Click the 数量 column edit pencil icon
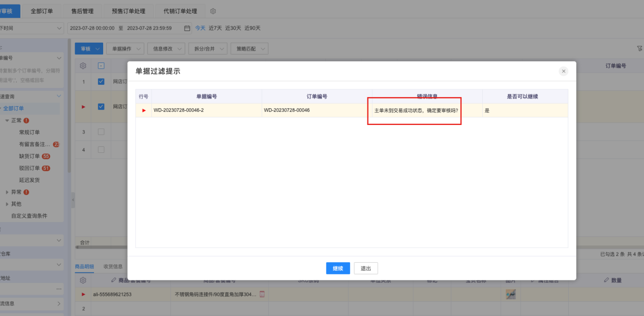 click(606, 280)
